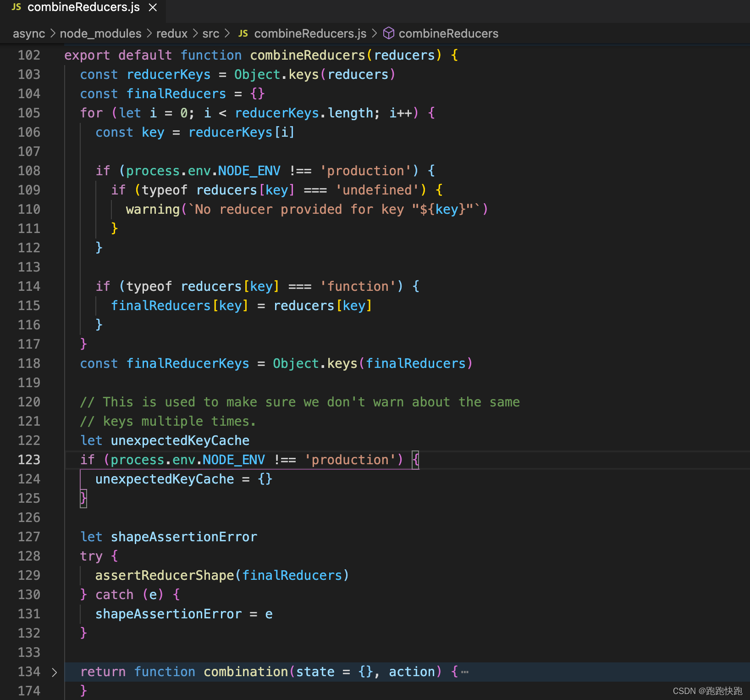
Task: Click async at the start of the breadcrumb
Action: point(28,33)
